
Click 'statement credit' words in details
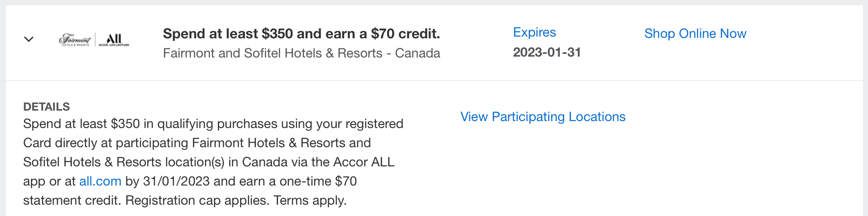point(72,200)
